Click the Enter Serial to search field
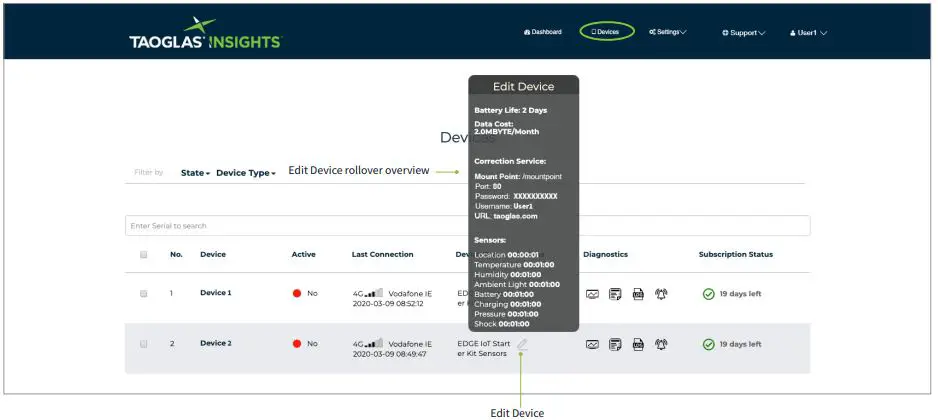 468,226
